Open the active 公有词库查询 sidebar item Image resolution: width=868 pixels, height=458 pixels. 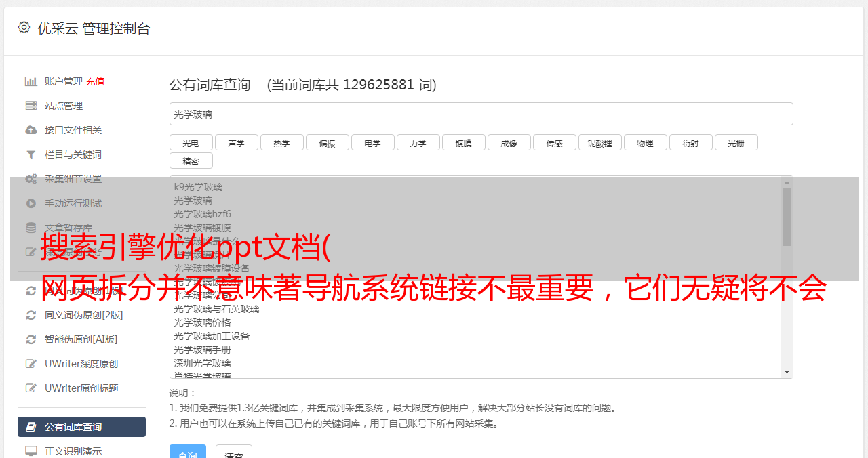(81, 427)
